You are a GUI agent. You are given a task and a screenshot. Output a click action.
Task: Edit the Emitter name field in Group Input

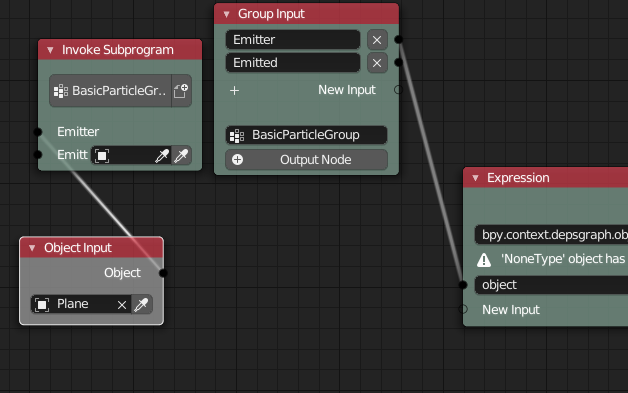pyautogui.click(x=293, y=40)
